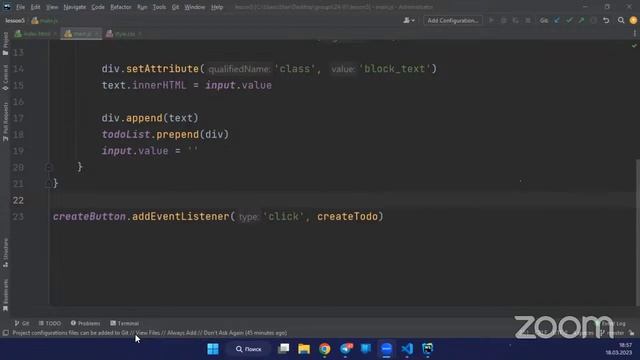Screen dimensions: 640x360
Task: Open the TODO tool window tab
Action: 50,323
